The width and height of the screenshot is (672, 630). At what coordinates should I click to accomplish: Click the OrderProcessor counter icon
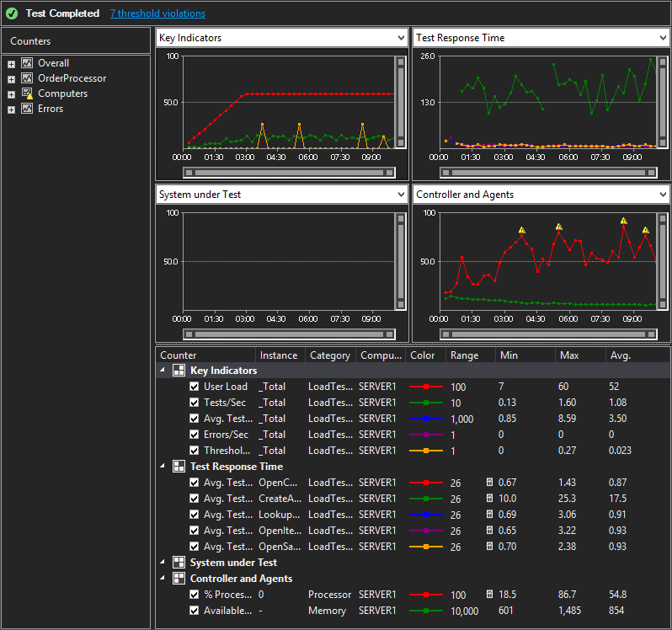pos(27,78)
